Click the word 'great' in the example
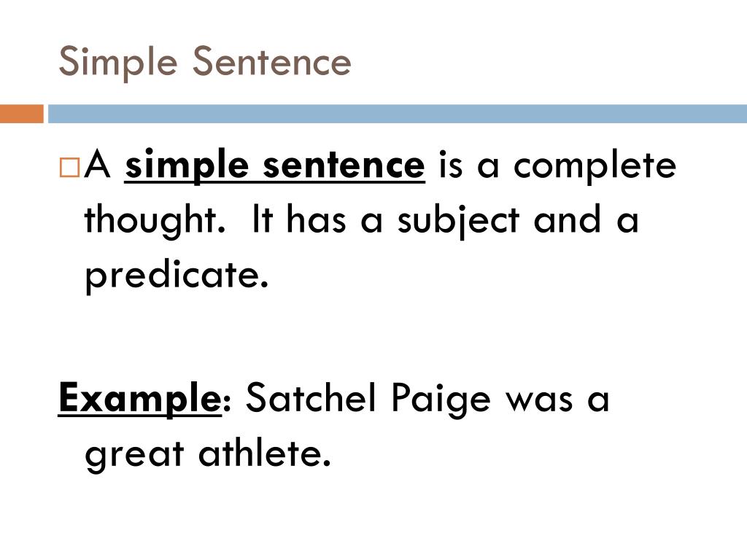 coord(134,455)
